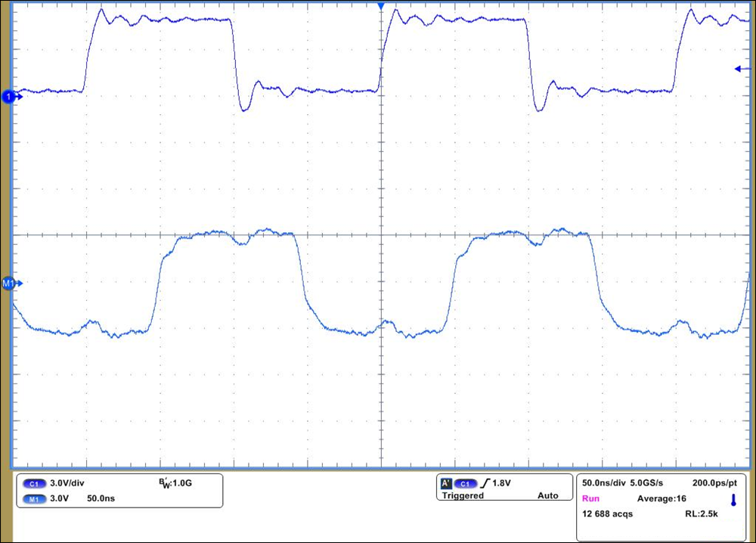Select C1 as the trigger source
756x543 pixels.
(x=466, y=482)
